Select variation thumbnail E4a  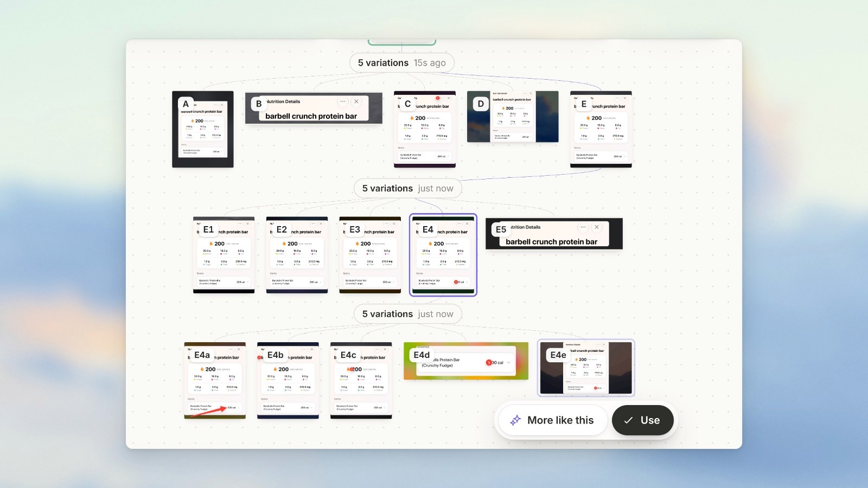tap(215, 381)
